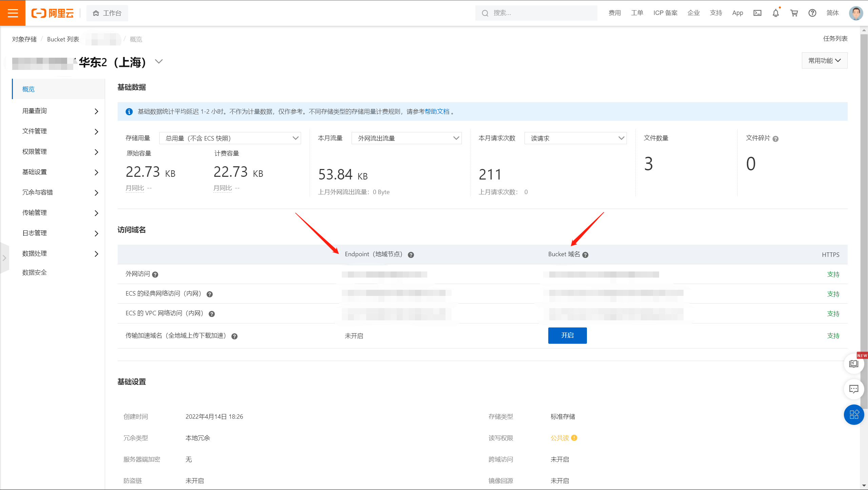The width and height of the screenshot is (868, 490).
Task: Click the user avatar in top bar
Action: coord(855,13)
